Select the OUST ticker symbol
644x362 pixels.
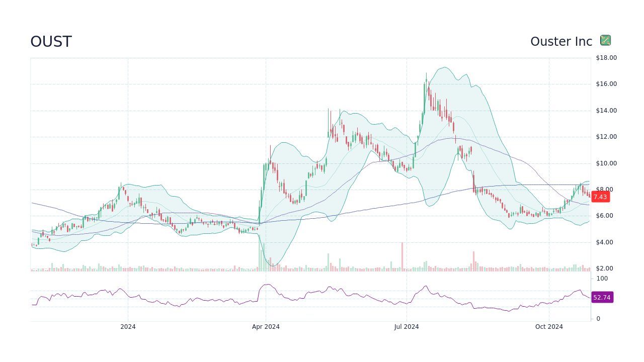click(51, 42)
